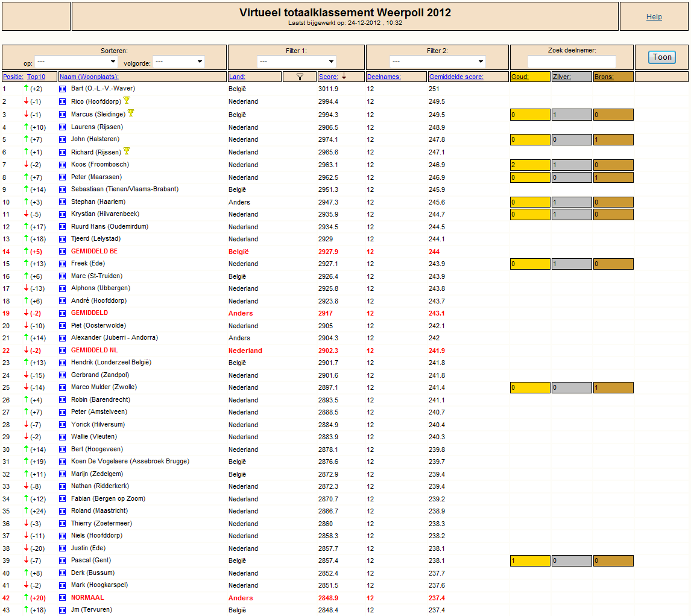Viewport: 691px width, 616px height.
Task: Click blue icon next to NORMAAL row
Action: (63, 598)
